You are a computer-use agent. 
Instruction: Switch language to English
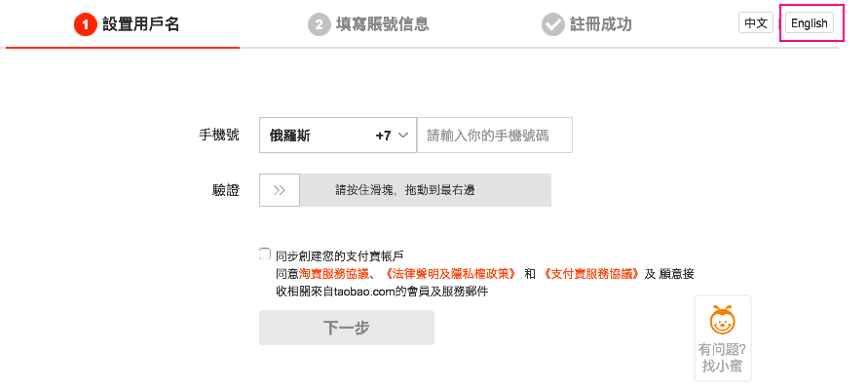[x=810, y=23]
